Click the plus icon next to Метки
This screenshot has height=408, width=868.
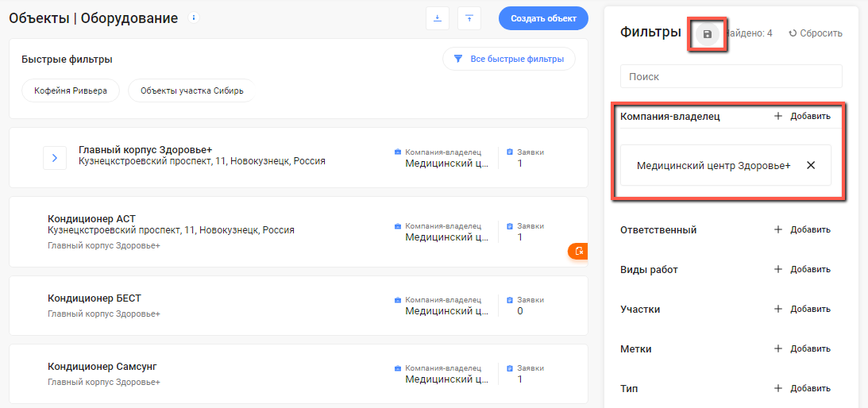click(777, 348)
